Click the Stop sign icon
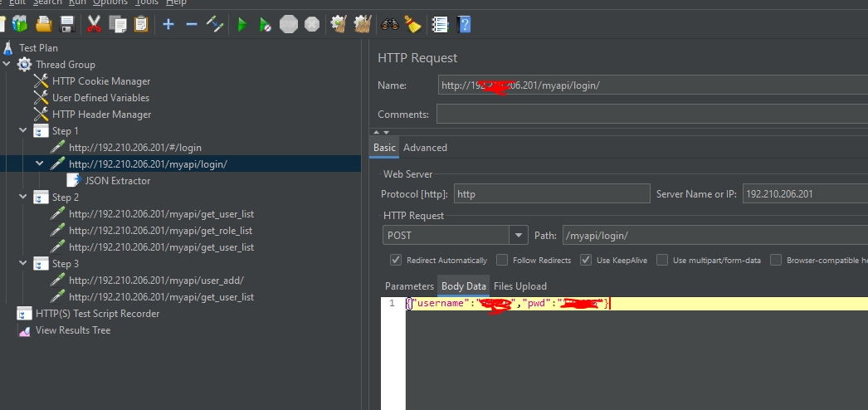This screenshot has width=868, height=410. click(x=289, y=24)
